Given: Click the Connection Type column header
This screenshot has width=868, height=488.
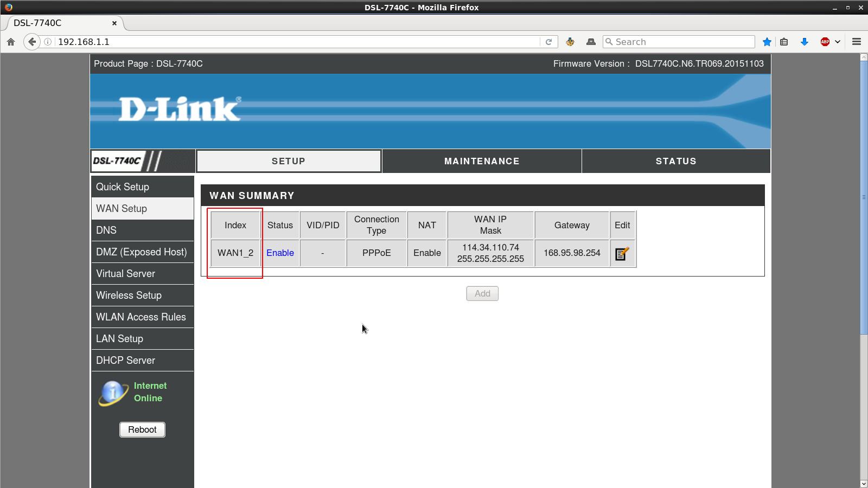Looking at the screenshot, I should pos(376,225).
